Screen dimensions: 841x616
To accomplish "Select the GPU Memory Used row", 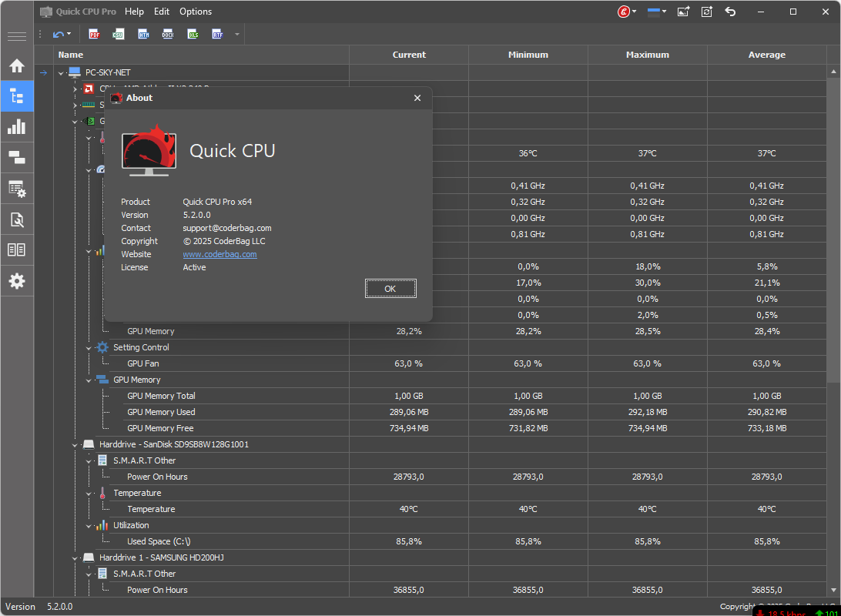I will pyautogui.click(x=440, y=412).
